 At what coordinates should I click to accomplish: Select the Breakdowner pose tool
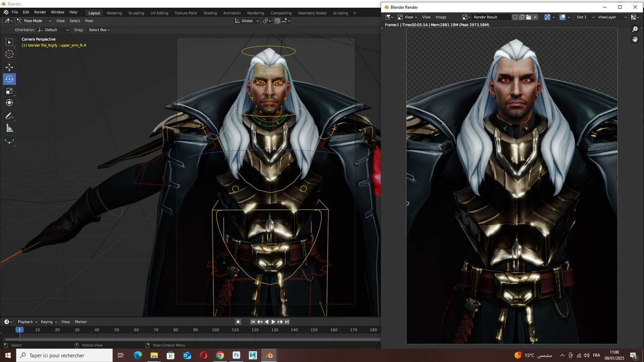click(9, 142)
